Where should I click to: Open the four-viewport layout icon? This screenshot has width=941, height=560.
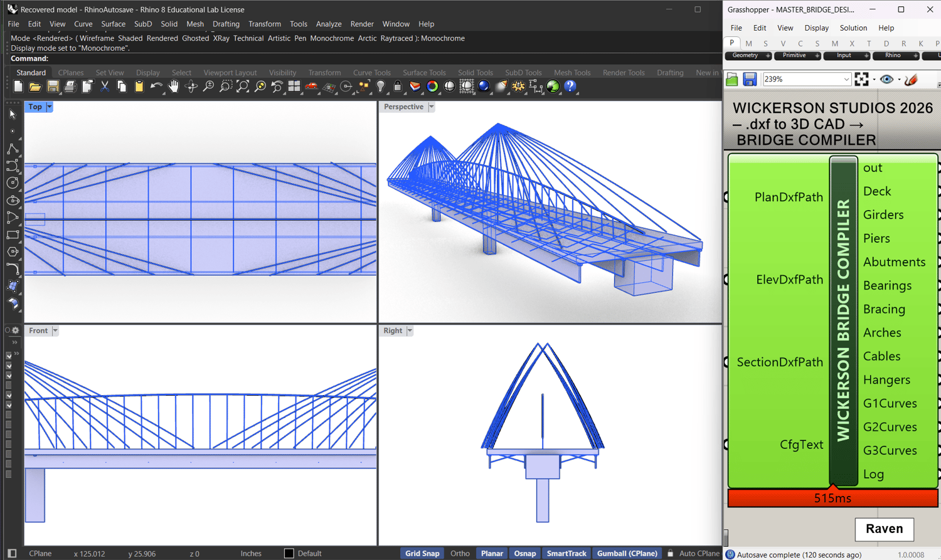click(x=294, y=87)
